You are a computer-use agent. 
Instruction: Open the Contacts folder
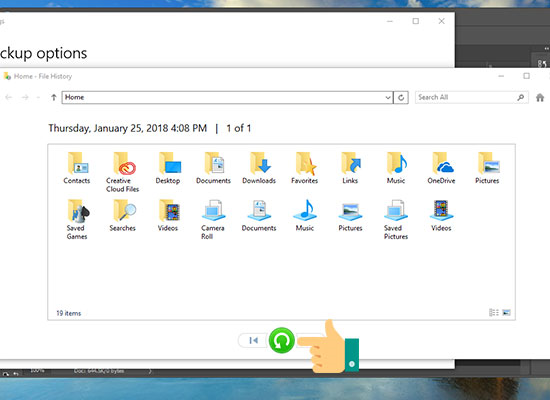pyautogui.click(x=77, y=168)
